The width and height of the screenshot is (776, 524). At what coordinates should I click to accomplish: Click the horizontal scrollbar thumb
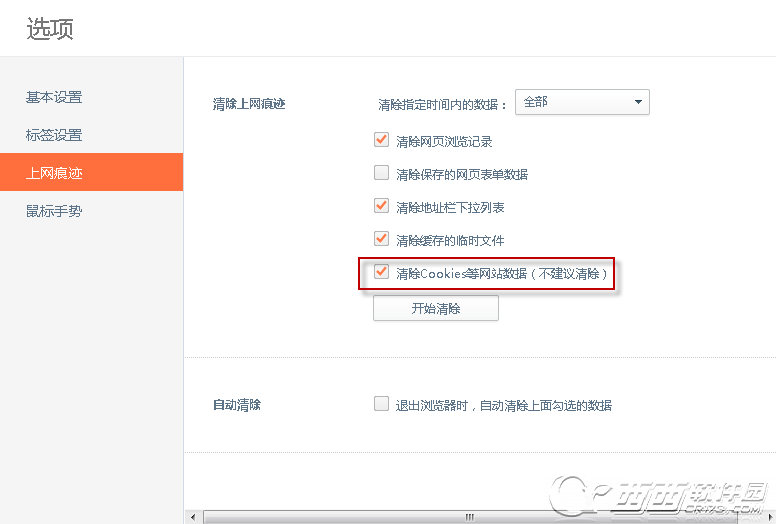point(470,518)
